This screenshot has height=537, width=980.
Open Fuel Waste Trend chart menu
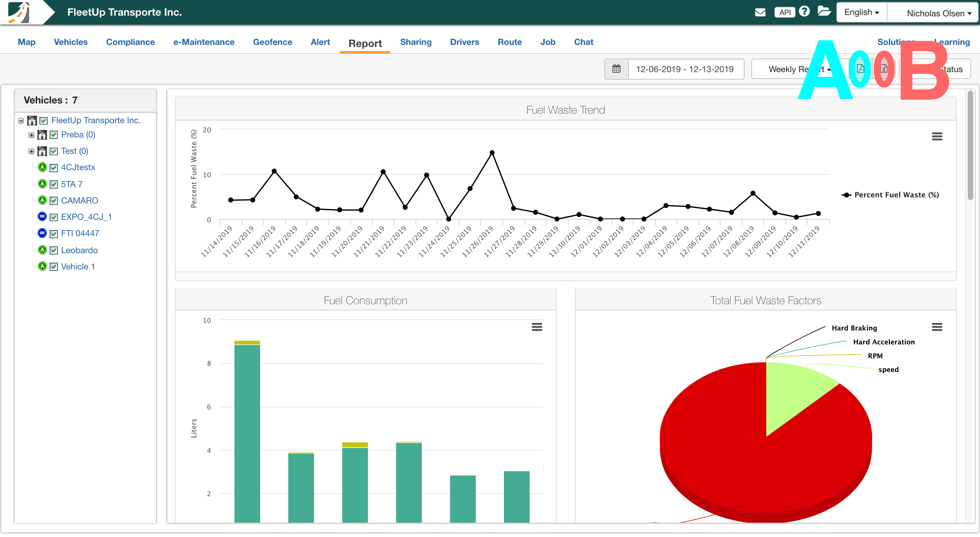tap(937, 136)
